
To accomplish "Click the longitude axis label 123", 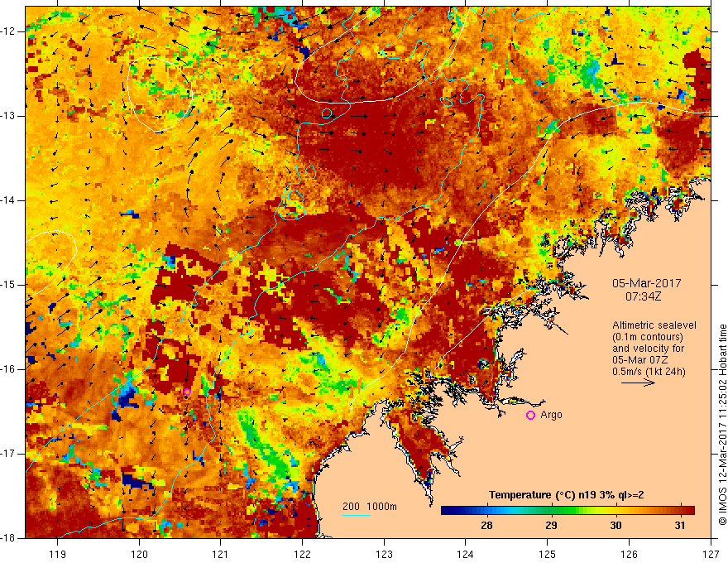I will tap(384, 554).
